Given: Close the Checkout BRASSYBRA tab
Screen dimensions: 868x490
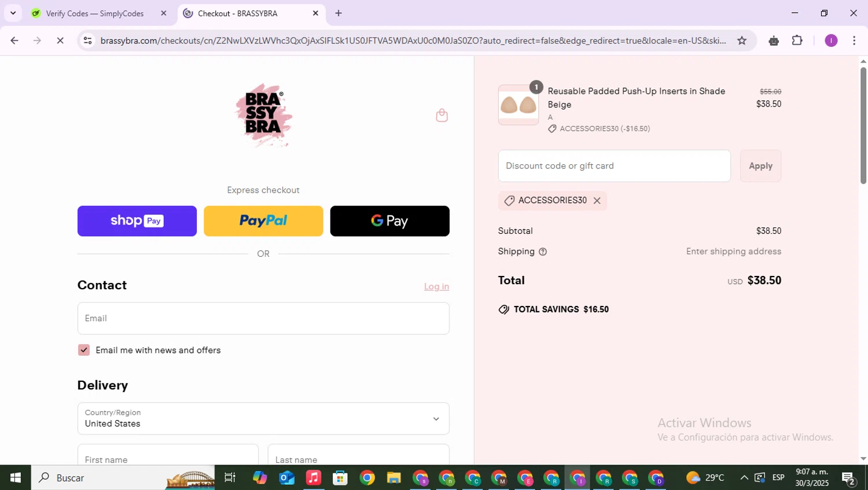Looking at the screenshot, I should [x=315, y=13].
